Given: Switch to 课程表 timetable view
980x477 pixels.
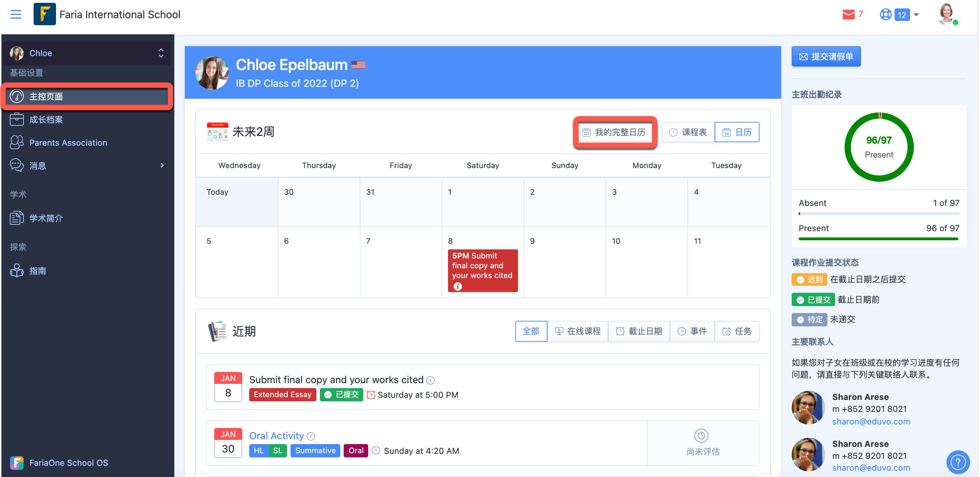Looking at the screenshot, I should tap(688, 132).
